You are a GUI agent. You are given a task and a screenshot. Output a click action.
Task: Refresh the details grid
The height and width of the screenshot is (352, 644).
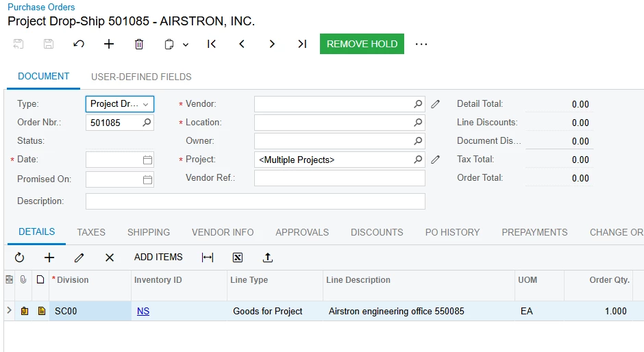[x=19, y=257]
